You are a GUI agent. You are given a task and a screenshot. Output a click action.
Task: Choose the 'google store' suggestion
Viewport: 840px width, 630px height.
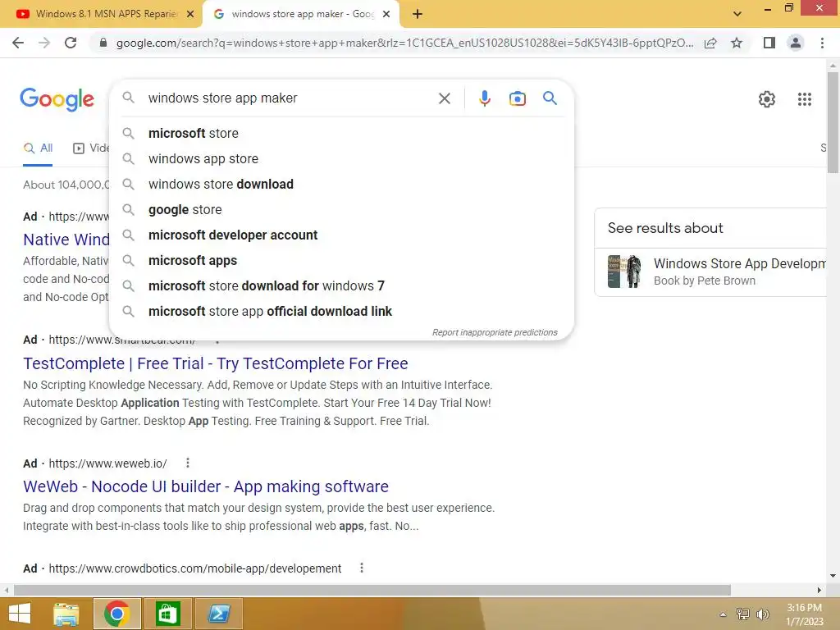341,209
